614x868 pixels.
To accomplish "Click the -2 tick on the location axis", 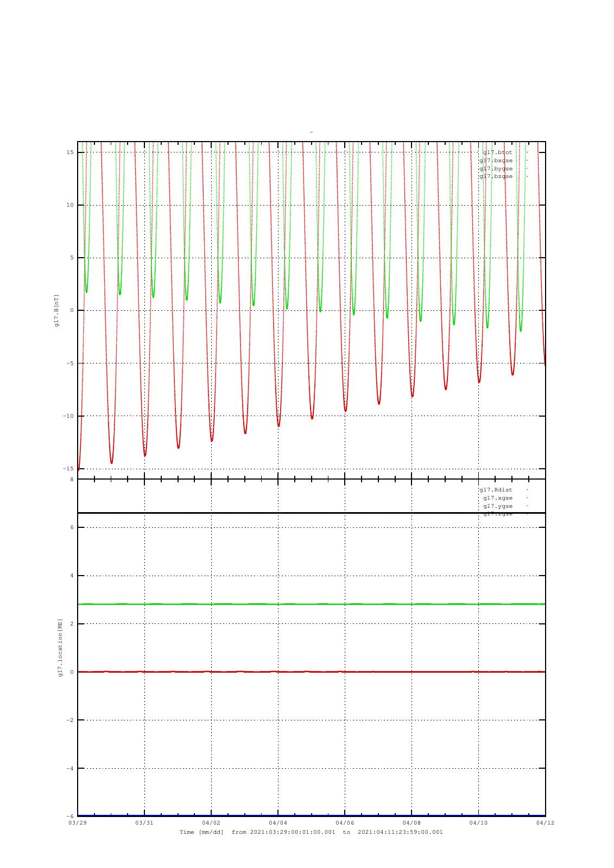I will [x=70, y=720].
